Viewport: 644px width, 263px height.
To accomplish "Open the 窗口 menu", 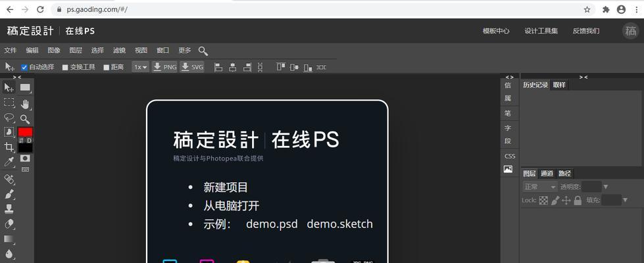I will point(162,51).
